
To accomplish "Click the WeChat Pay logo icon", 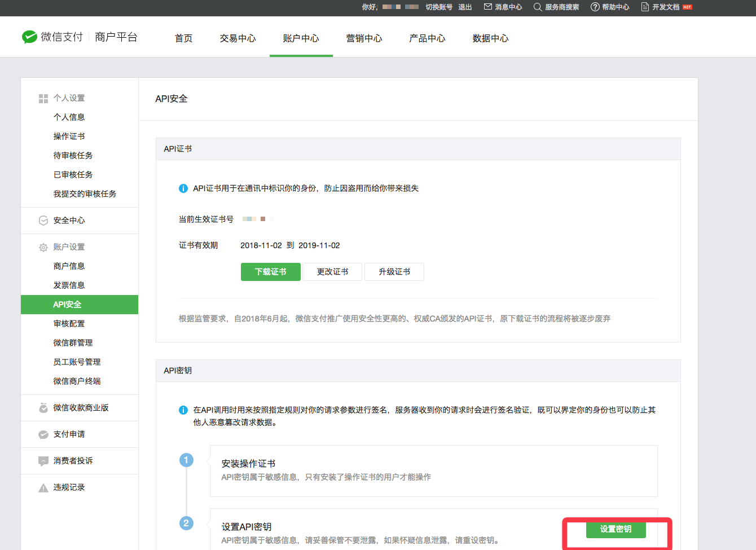I will 29,37.
